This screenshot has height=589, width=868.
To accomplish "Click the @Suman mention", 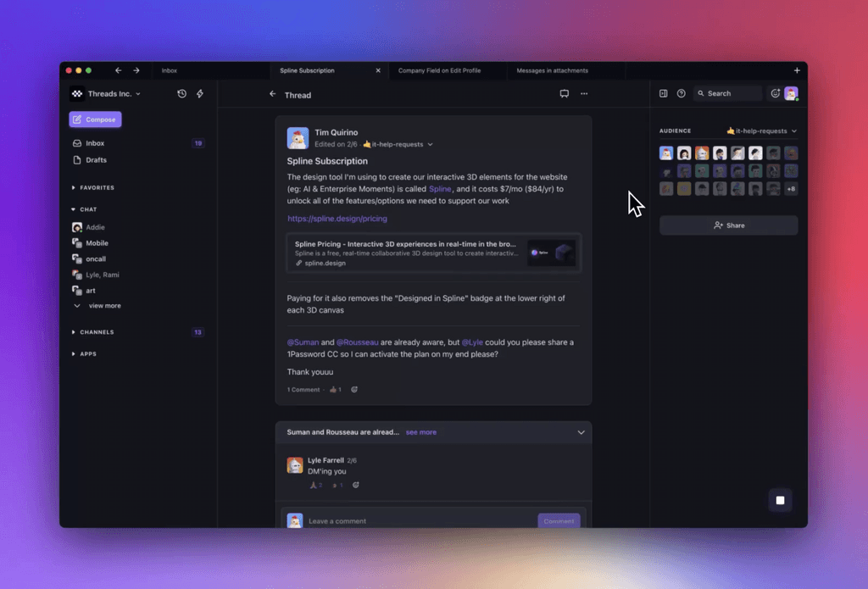I will click(303, 342).
